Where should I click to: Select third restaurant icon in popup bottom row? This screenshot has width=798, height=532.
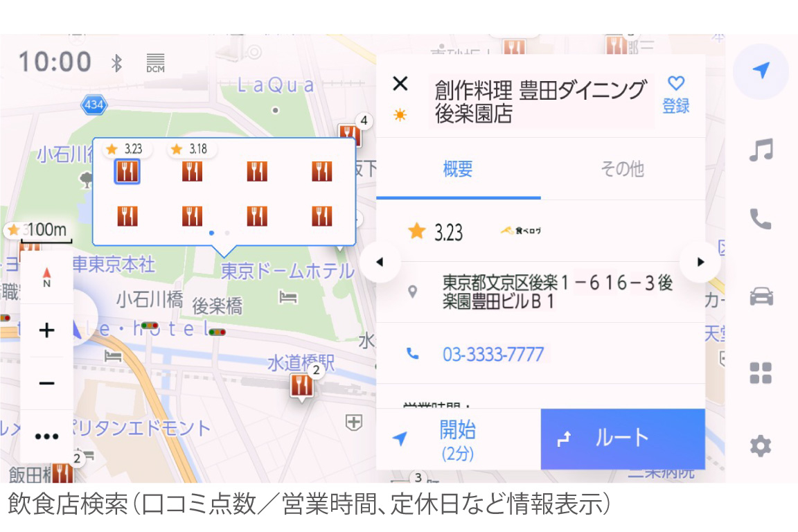257,216
